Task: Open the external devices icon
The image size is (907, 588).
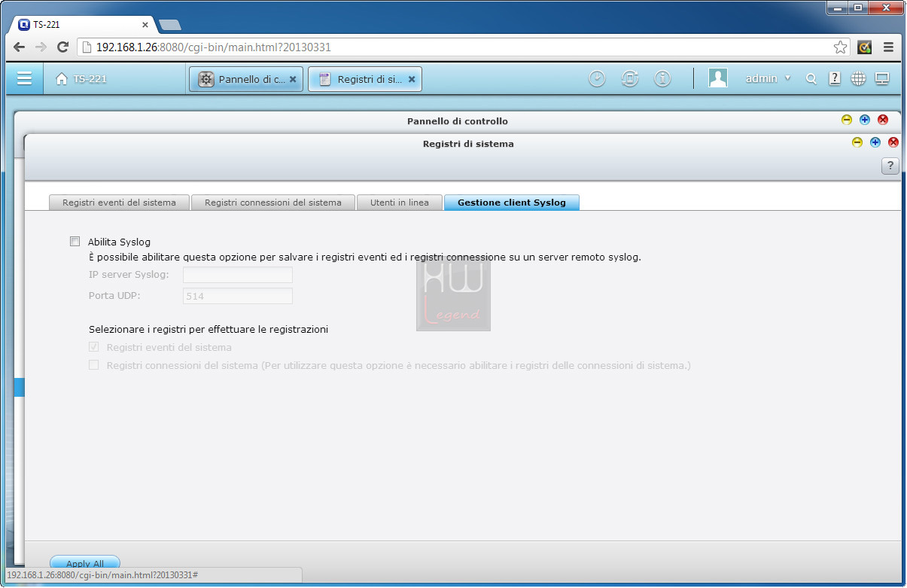Action: (630, 78)
